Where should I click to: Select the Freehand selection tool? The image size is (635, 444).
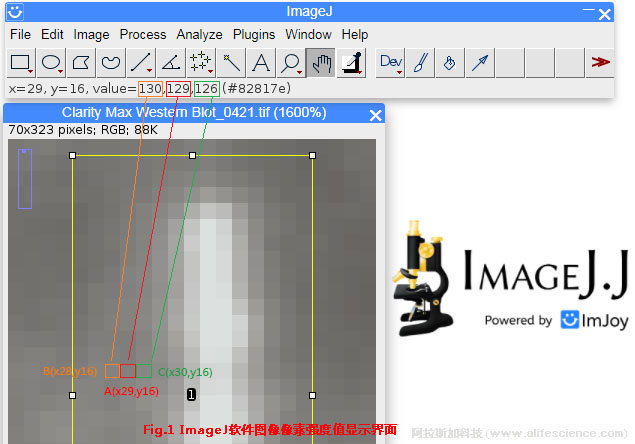[111, 63]
